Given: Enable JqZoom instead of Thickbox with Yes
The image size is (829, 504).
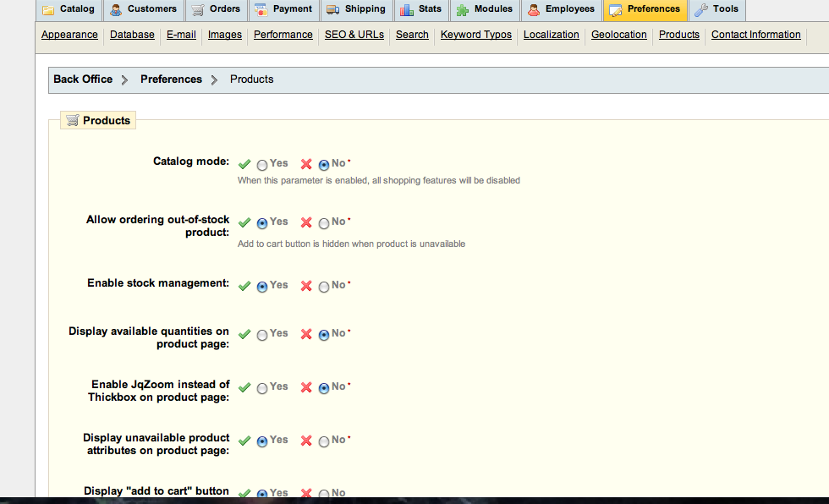Looking at the screenshot, I should 262,388.
